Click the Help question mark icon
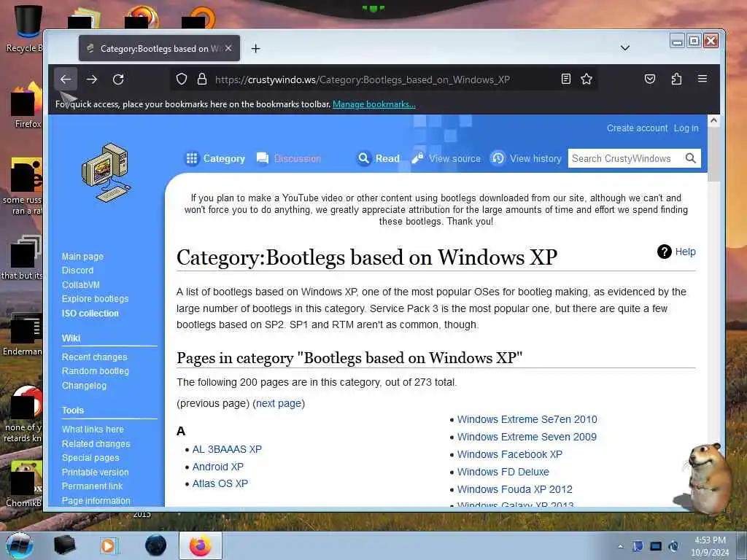 pyautogui.click(x=664, y=252)
